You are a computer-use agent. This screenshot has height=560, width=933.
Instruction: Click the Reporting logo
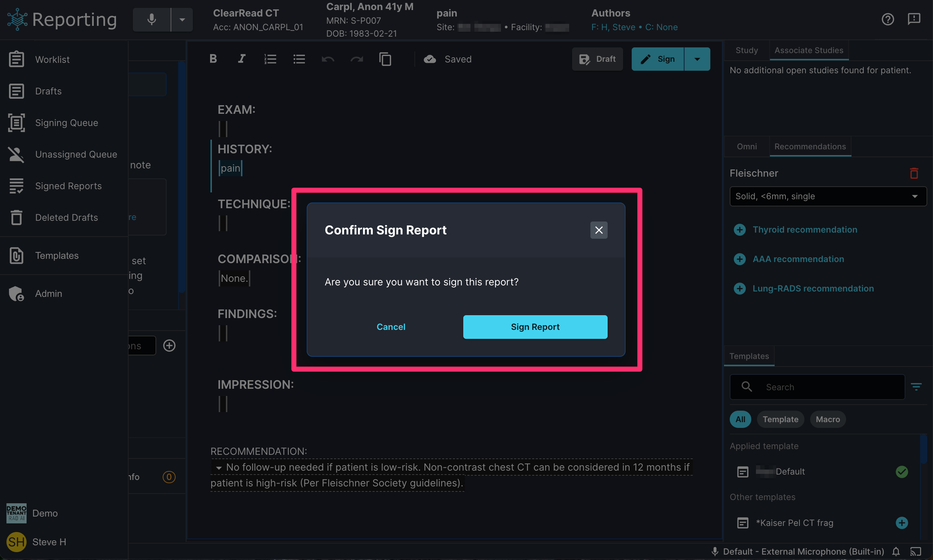click(62, 19)
